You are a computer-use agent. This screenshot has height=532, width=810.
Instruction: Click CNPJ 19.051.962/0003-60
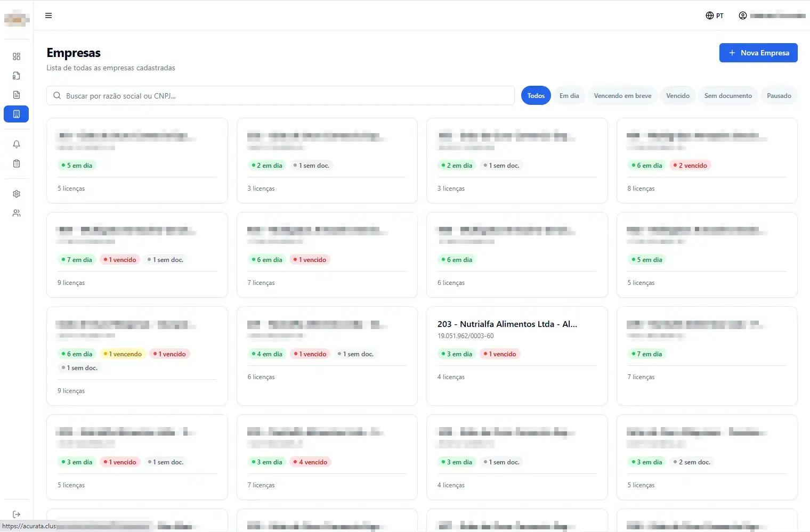(465, 336)
